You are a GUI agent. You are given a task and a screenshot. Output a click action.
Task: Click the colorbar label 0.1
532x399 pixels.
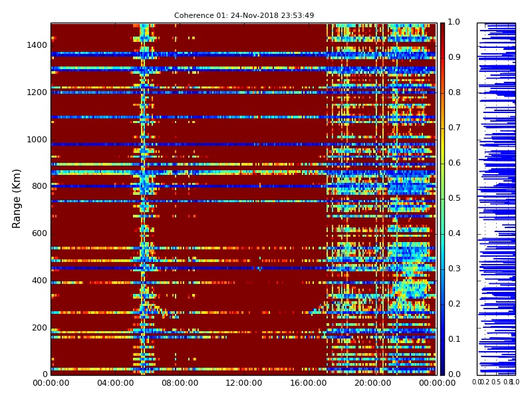coord(454,339)
